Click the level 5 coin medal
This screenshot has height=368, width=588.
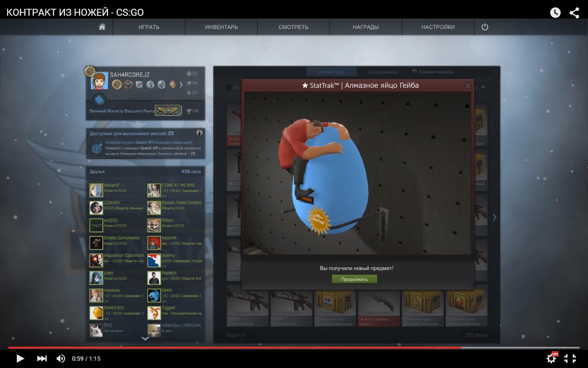(x=117, y=84)
